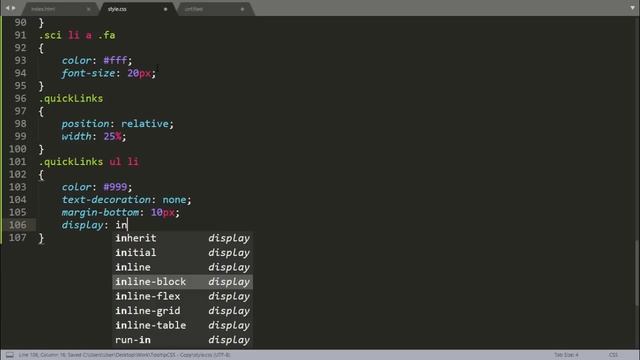Toggle side bar icon in status bar

(x=10, y=355)
